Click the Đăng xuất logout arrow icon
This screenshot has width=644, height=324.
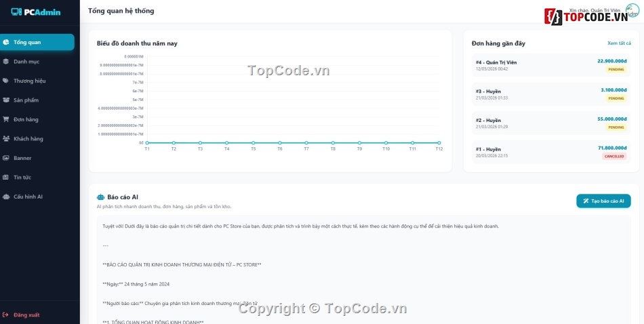click(x=5, y=315)
